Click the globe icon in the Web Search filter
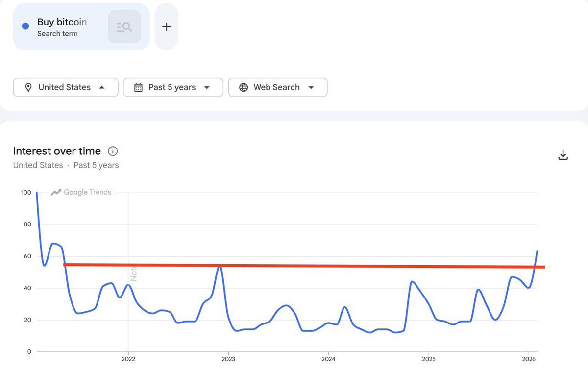 [x=244, y=87]
